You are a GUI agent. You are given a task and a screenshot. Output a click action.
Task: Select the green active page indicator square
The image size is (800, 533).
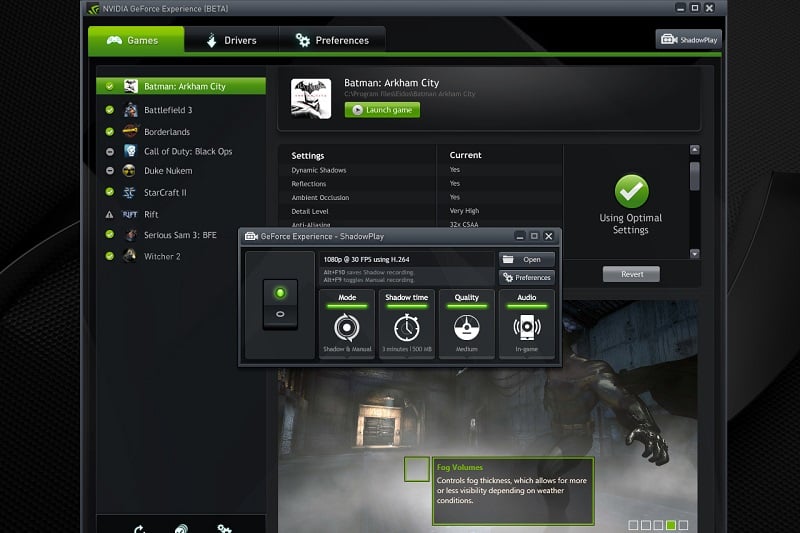click(x=671, y=525)
